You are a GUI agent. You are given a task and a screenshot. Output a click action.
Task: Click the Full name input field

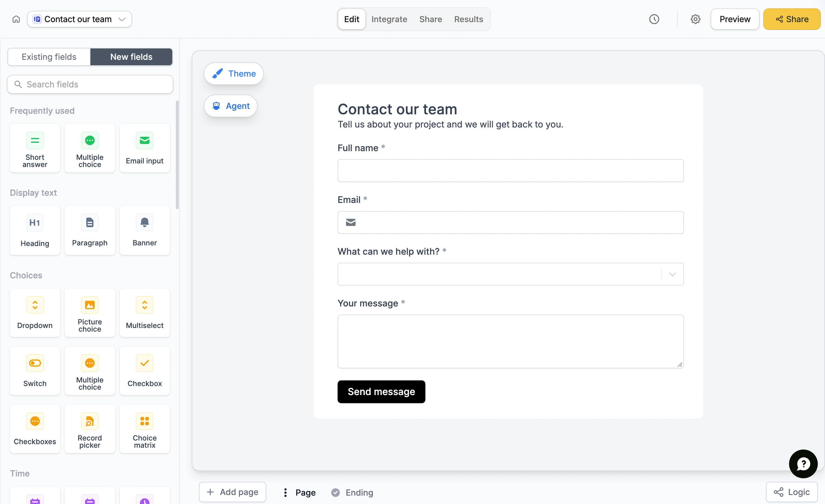tap(510, 171)
